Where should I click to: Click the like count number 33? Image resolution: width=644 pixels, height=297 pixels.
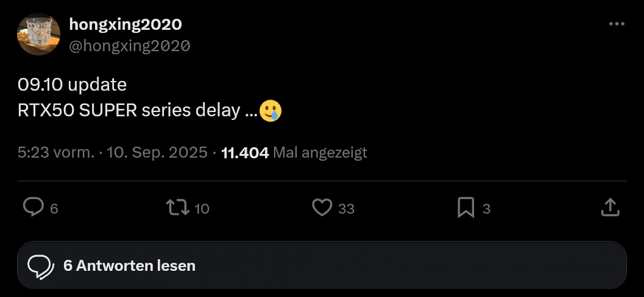tap(346, 208)
